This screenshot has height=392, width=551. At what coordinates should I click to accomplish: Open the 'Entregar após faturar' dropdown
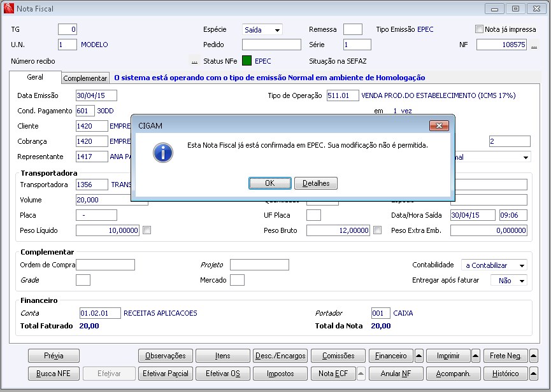pyautogui.click(x=522, y=281)
